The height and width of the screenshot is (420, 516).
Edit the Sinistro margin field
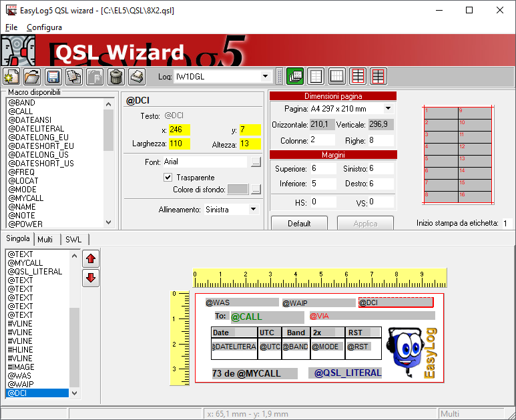click(x=381, y=168)
